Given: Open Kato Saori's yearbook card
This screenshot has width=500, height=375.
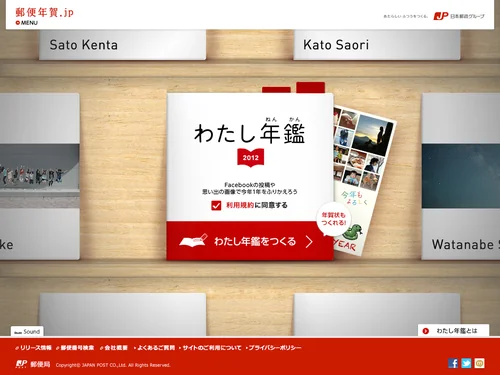Looking at the screenshot, I should (x=377, y=45).
